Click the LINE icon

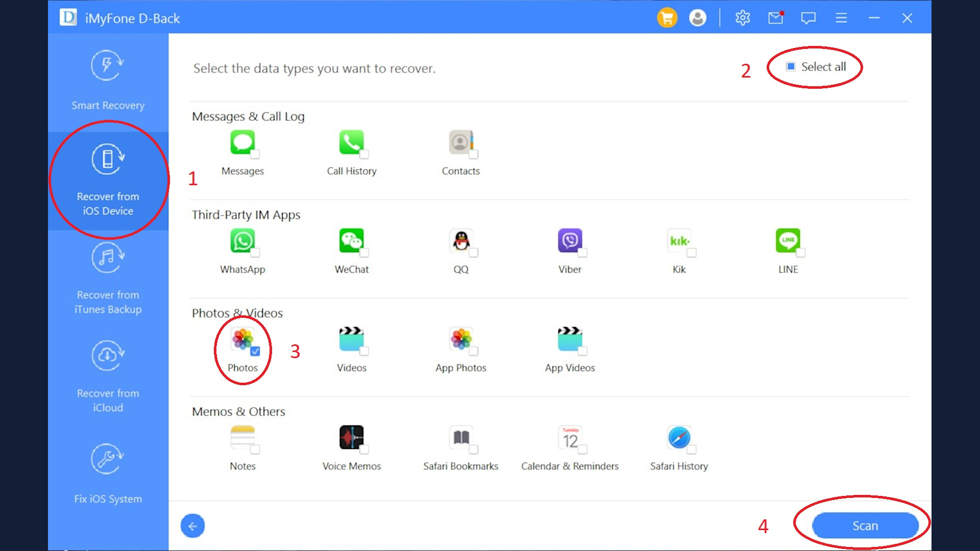pos(788,240)
